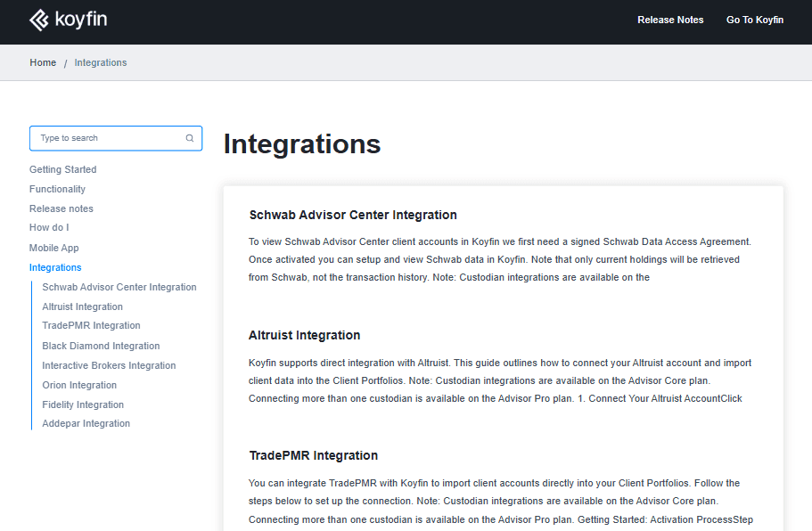
Task: Open Release notes in sidebar
Action: (x=62, y=208)
